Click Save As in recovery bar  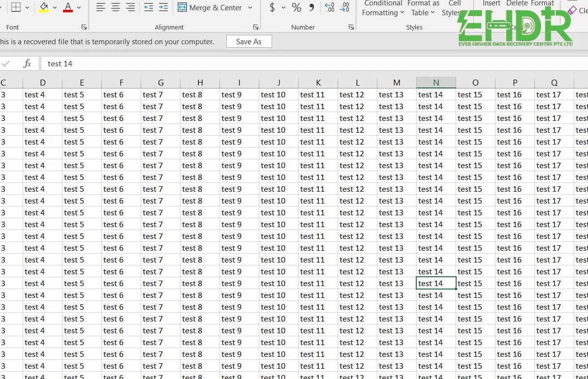tap(249, 42)
